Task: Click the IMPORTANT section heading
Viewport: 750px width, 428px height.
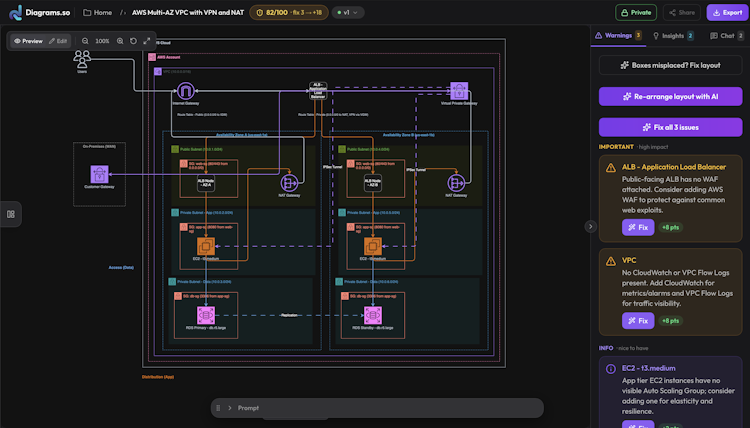Action: tap(616, 147)
